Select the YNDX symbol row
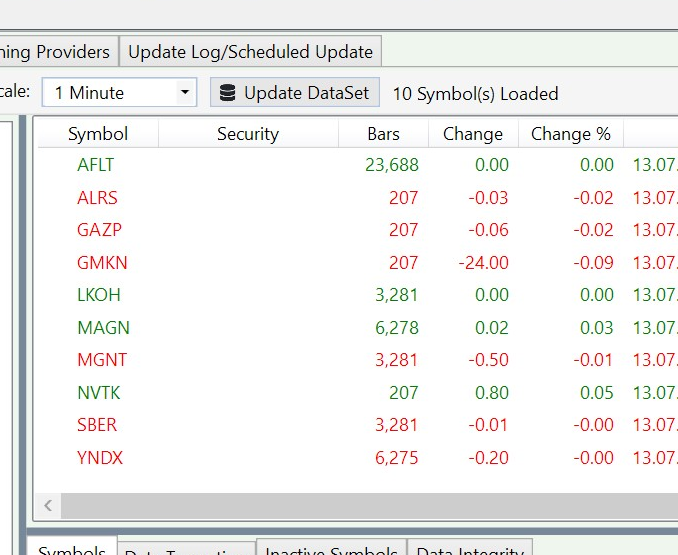Image resolution: width=678 pixels, height=555 pixels. pyautogui.click(x=358, y=458)
